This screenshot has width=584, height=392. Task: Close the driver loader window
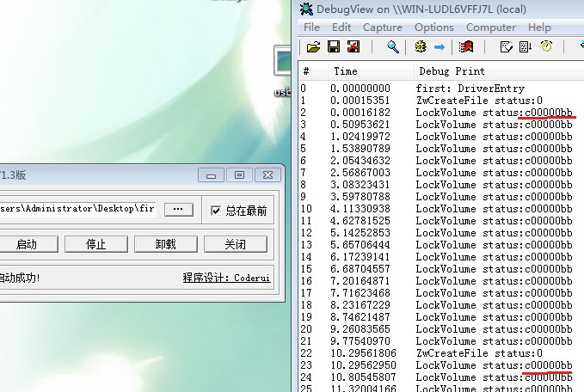pos(267,175)
